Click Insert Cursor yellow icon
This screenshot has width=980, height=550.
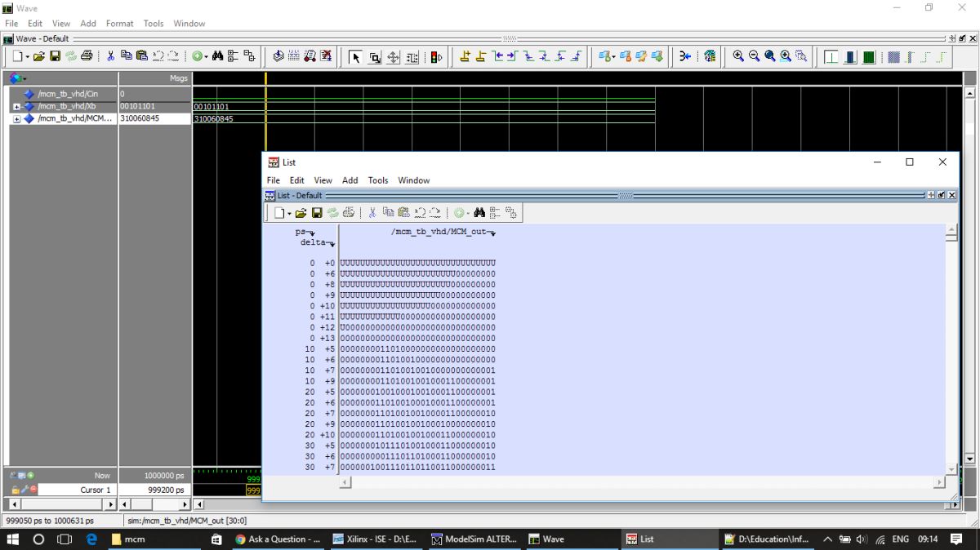coord(465,56)
